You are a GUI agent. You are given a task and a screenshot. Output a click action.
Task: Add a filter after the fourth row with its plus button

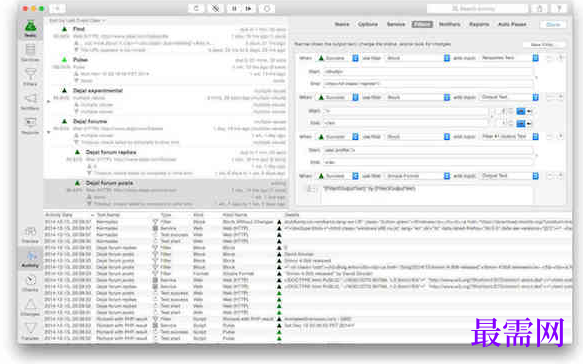[x=560, y=175]
